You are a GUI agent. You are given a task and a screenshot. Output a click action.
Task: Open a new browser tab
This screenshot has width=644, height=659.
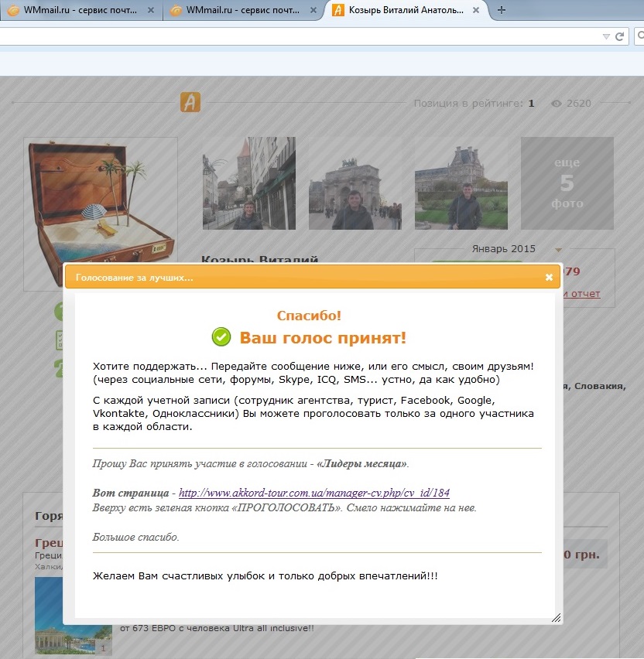[x=502, y=10]
